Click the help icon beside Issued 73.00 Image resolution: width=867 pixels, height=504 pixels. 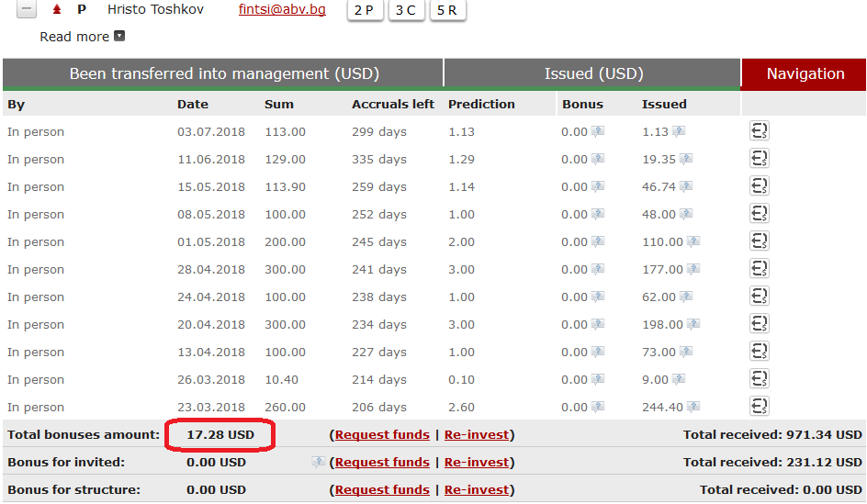click(686, 352)
